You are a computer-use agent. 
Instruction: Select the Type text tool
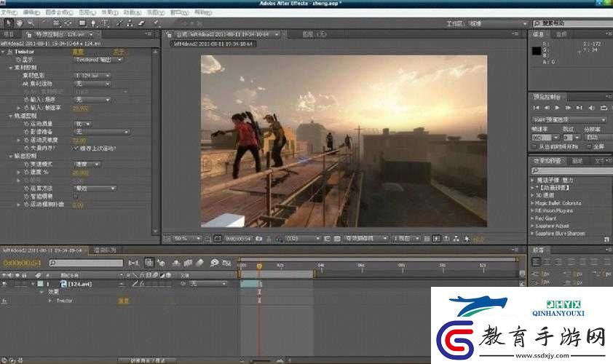[105, 23]
